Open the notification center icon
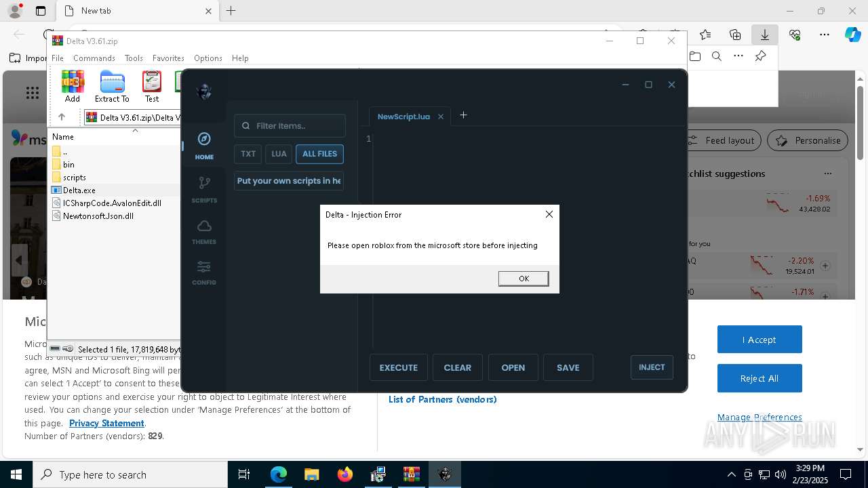The height and width of the screenshot is (488, 868). click(846, 474)
